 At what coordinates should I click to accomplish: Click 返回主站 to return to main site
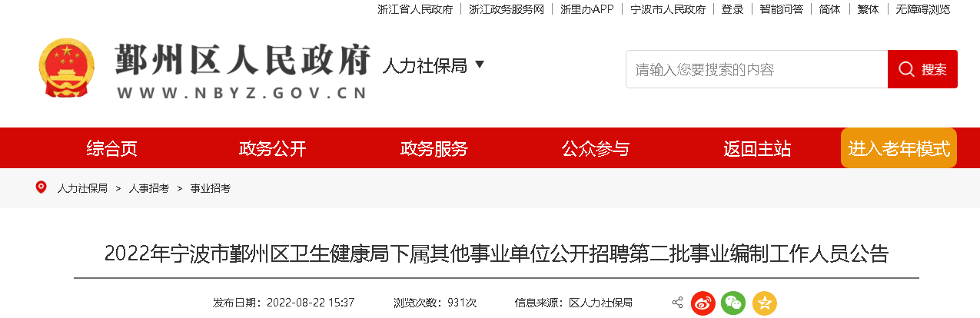coord(757,148)
